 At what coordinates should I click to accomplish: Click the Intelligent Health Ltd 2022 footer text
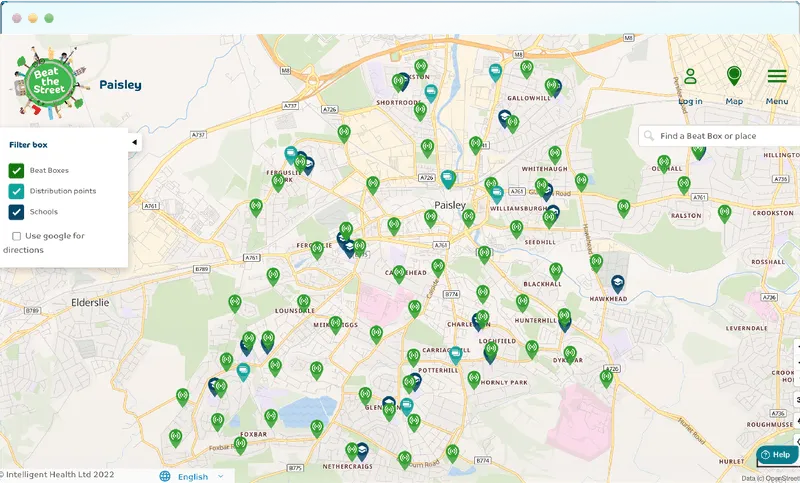[57, 475]
